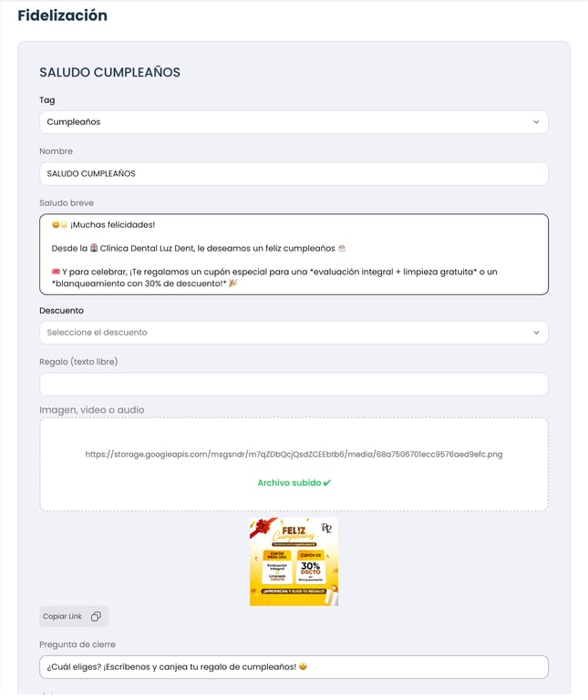Click the green checkmark next to Archivo subido
This screenshot has width=588, height=700.
[x=326, y=482]
